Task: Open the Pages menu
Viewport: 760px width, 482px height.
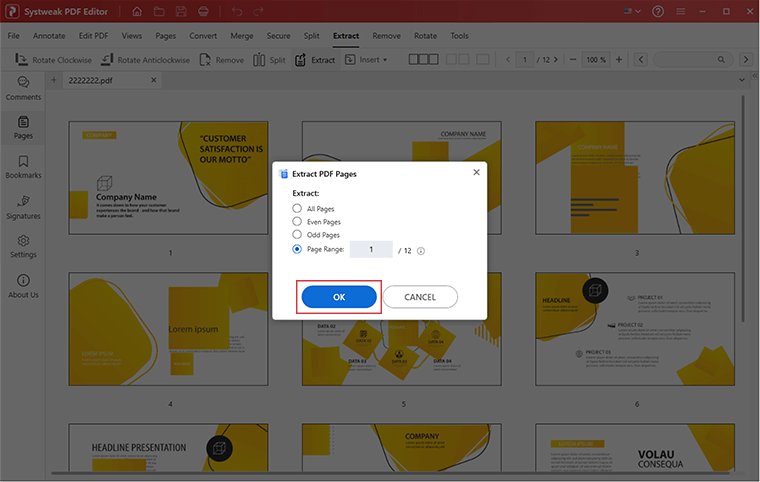Action: coord(166,35)
